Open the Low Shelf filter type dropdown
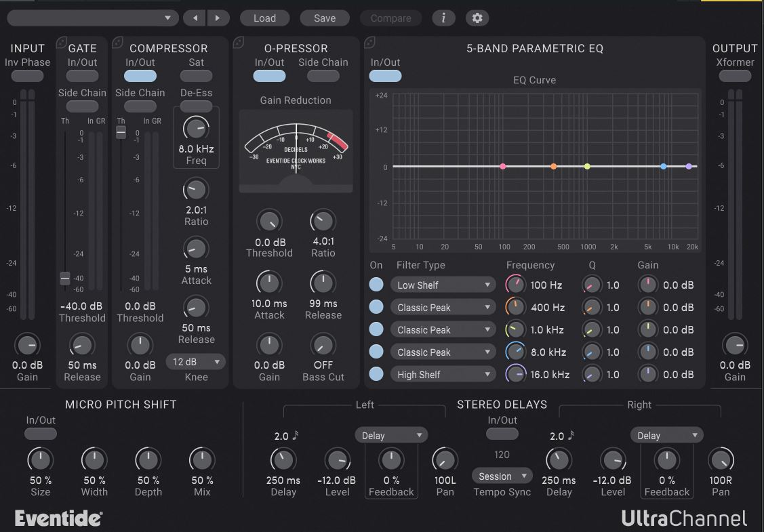Image resolution: width=764 pixels, height=532 pixels. (443, 285)
